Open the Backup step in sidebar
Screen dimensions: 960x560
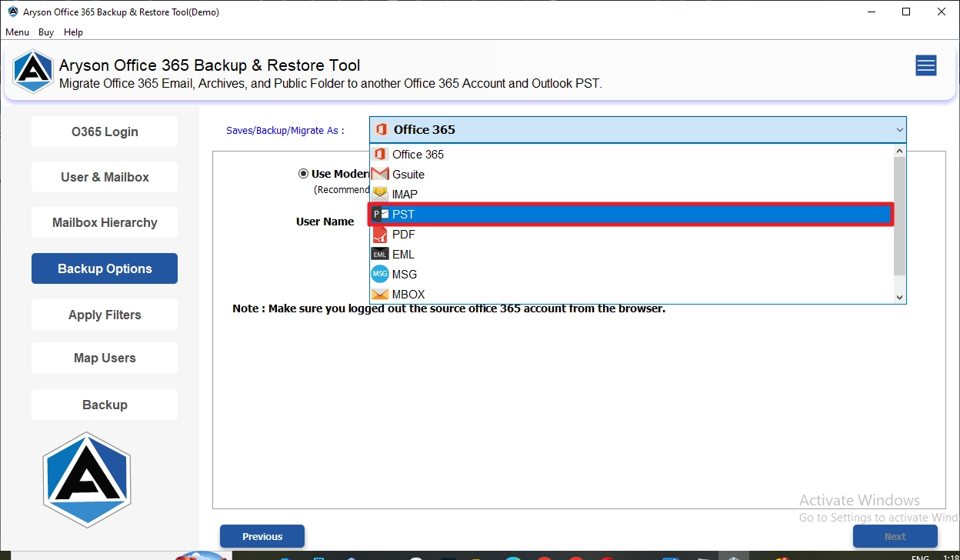[105, 405]
